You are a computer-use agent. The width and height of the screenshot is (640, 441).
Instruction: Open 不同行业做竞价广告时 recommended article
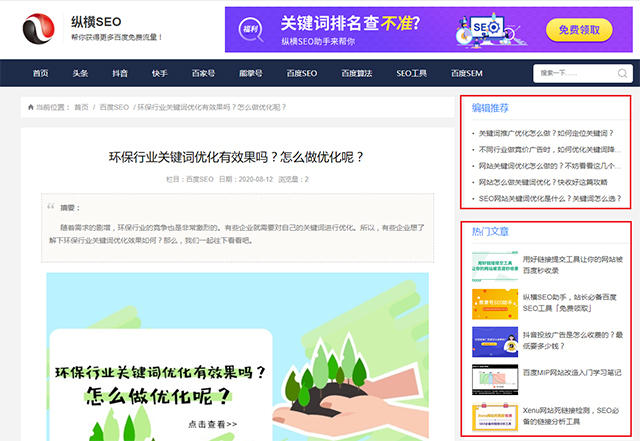click(x=550, y=149)
